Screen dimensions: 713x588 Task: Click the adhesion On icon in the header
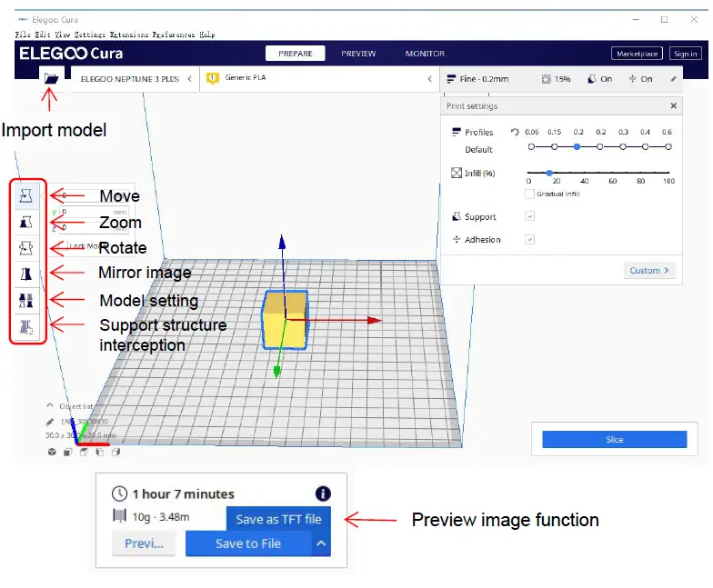(633, 79)
